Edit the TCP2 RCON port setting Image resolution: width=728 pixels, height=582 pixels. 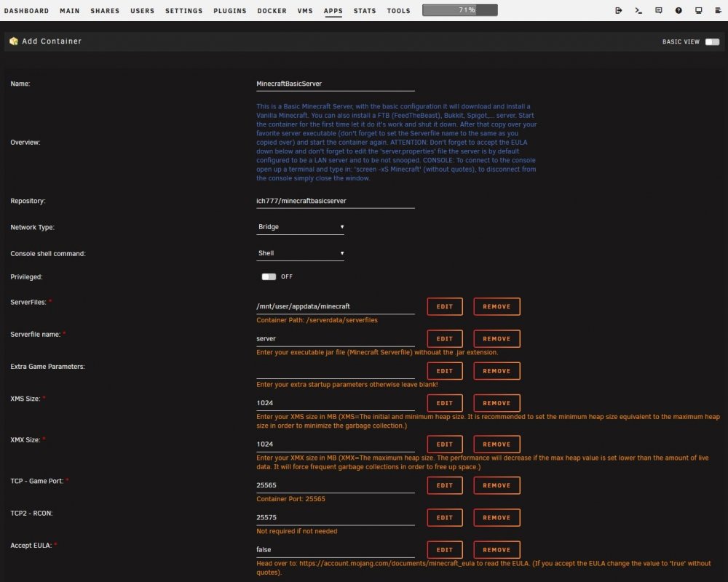click(445, 517)
